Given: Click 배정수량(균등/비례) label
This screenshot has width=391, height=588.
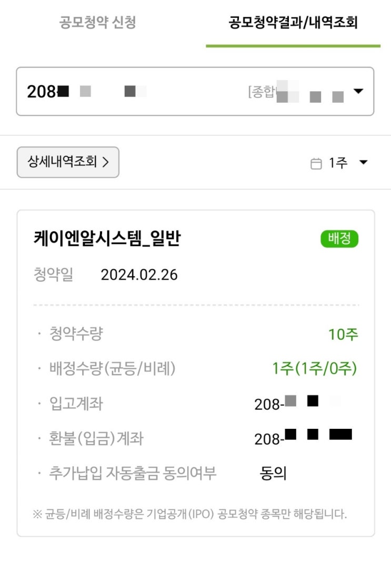Looking at the screenshot, I should point(113,369).
